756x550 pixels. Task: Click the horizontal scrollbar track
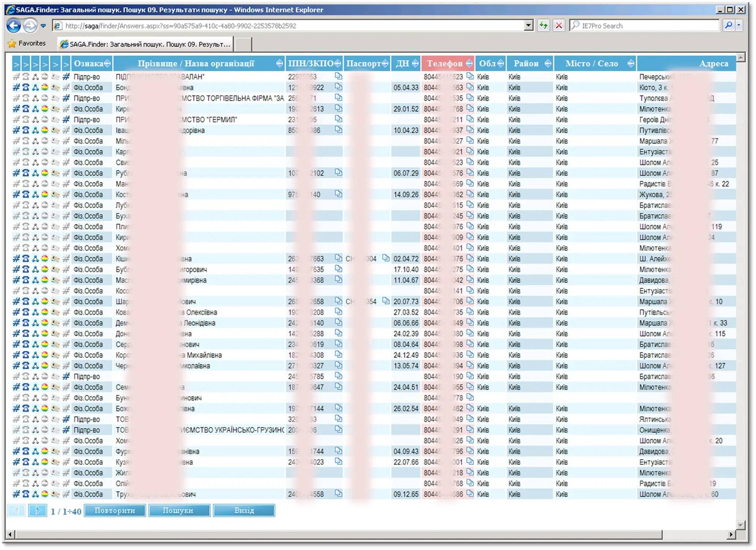[x=695, y=535]
